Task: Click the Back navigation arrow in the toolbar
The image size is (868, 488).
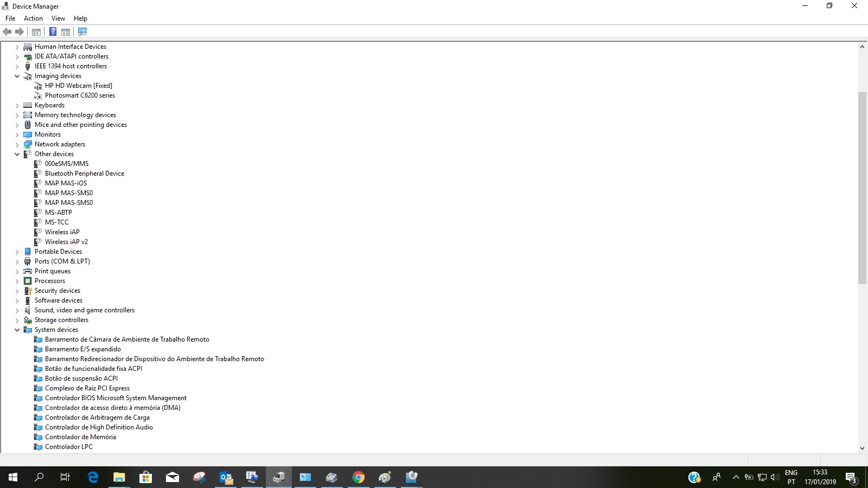Action: coord(7,31)
